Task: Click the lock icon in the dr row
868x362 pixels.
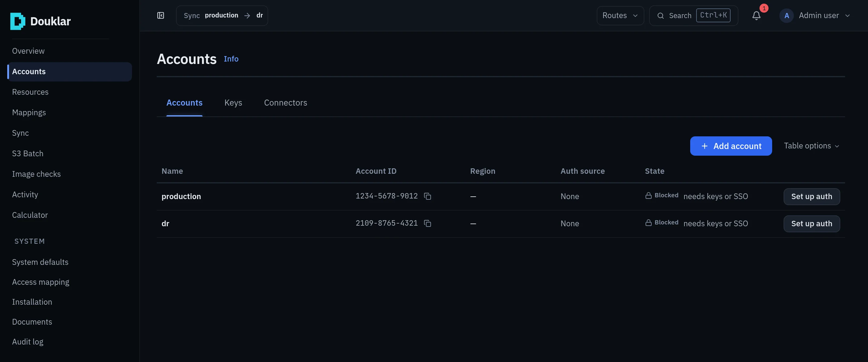Action: [x=648, y=223]
